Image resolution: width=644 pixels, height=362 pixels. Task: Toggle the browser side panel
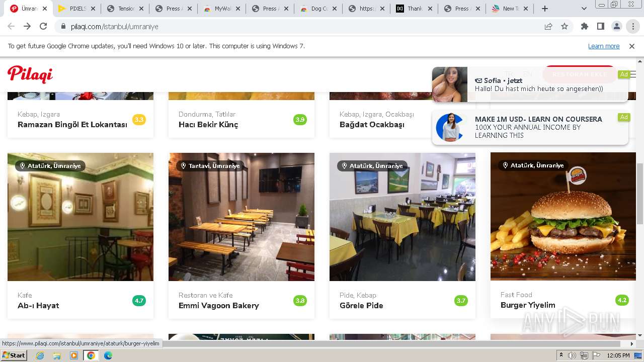coord(601,27)
